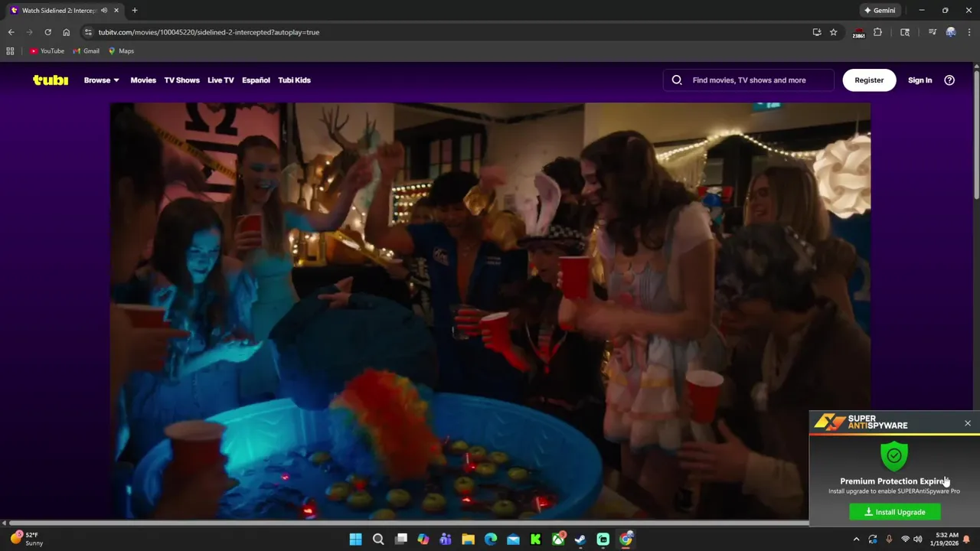Click the video player to pause playback
The height and width of the screenshot is (551, 980).
(490, 310)
